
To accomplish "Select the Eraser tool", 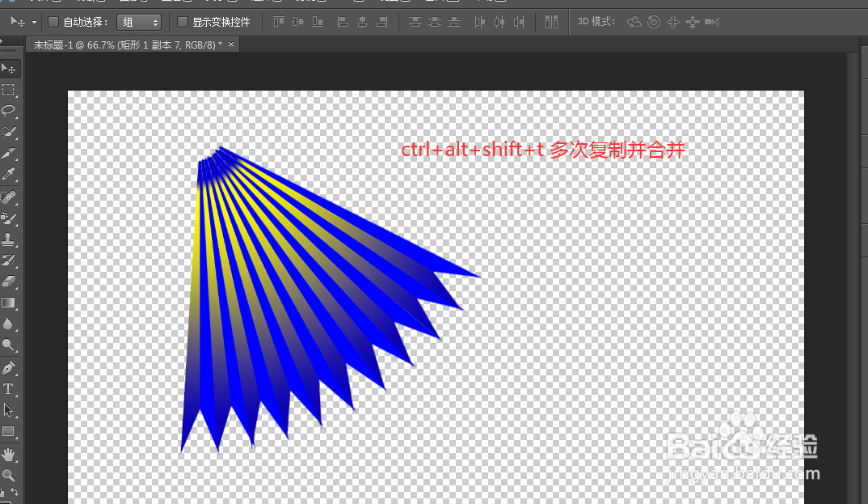I will [10, 282].
